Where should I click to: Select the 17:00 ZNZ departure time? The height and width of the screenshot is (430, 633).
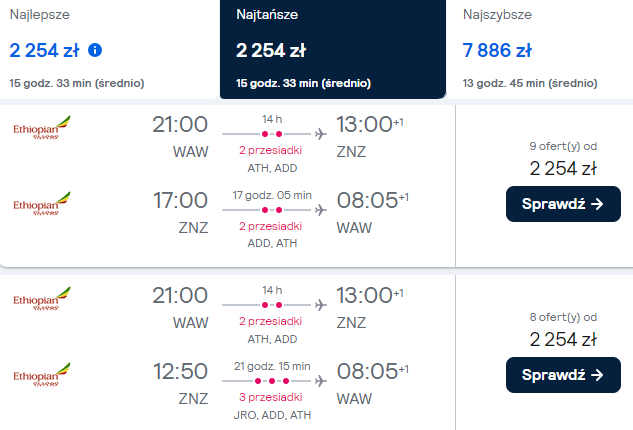180,201
